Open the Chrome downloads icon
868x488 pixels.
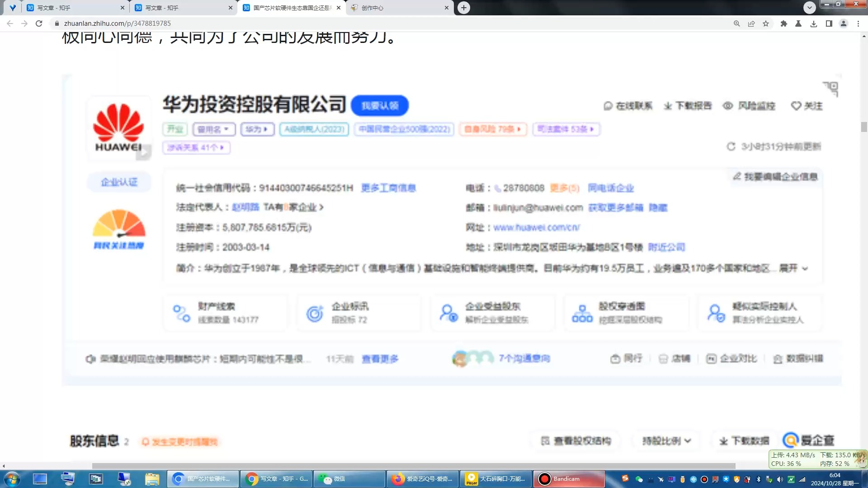pos(814,23)
